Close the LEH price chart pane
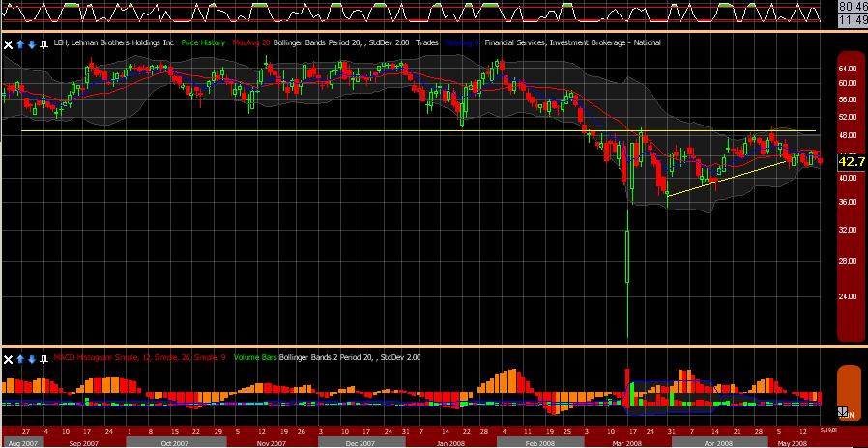The image size is (868, 448). click(9, 44)
